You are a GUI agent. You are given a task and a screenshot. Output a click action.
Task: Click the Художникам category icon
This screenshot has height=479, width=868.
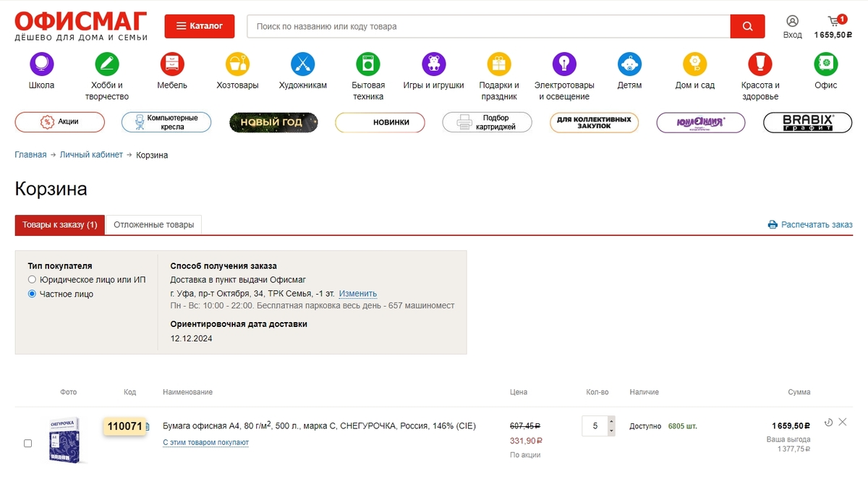click(302, 64)
